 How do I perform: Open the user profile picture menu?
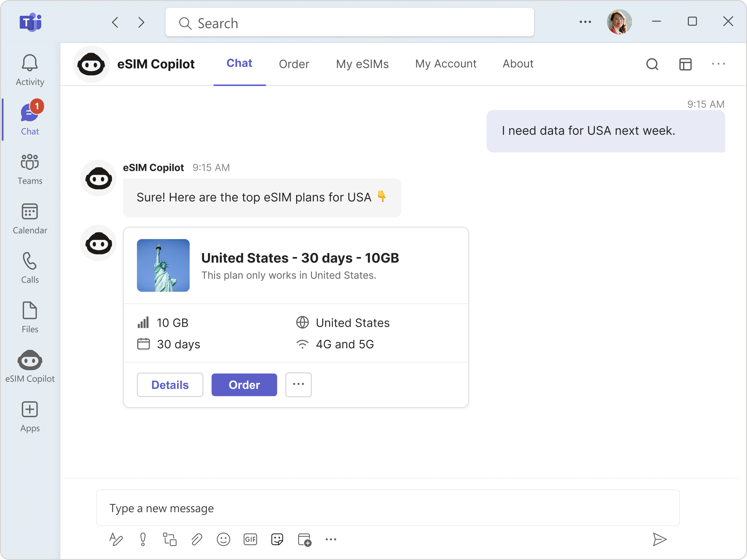pyautogui.click(x=619, y=22)
